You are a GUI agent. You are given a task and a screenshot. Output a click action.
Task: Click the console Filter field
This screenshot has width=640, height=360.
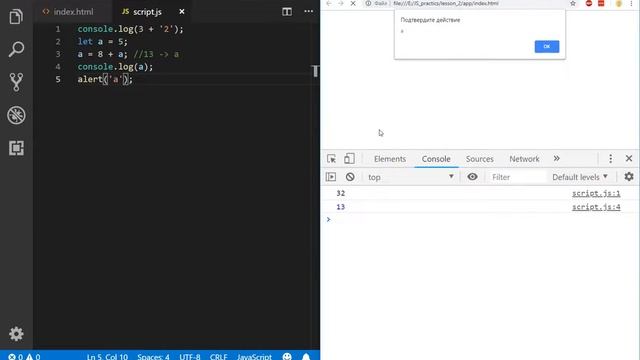tap(517, 177)
